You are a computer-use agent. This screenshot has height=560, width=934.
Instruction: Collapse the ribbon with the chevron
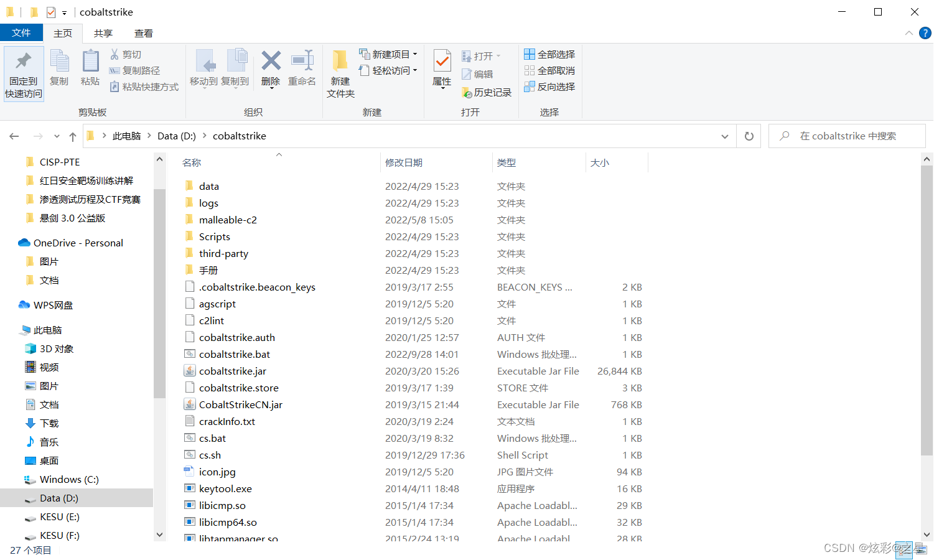908,33
